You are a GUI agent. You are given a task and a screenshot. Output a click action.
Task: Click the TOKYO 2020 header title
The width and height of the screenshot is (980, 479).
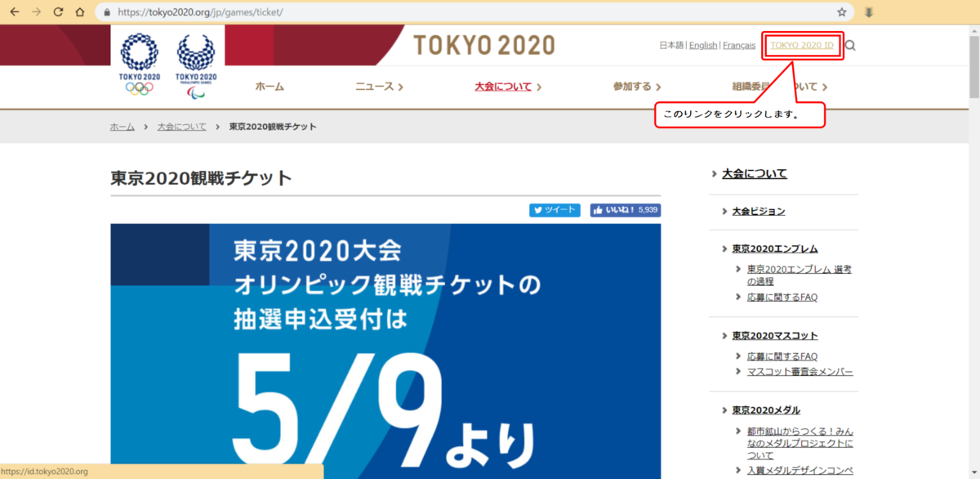[x=483, y=45]
